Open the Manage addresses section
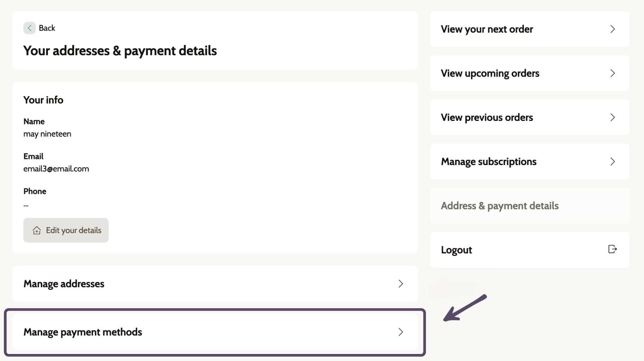 [215, 284]
